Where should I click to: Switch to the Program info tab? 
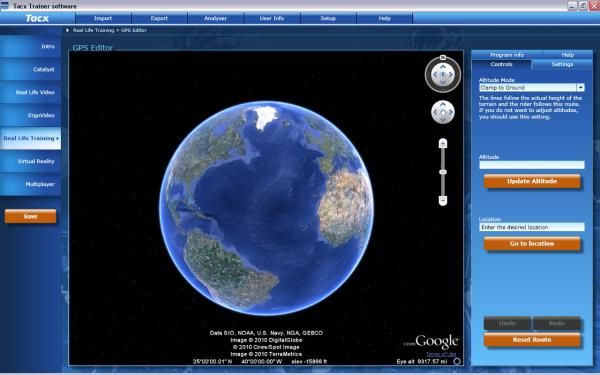point(507,55)
